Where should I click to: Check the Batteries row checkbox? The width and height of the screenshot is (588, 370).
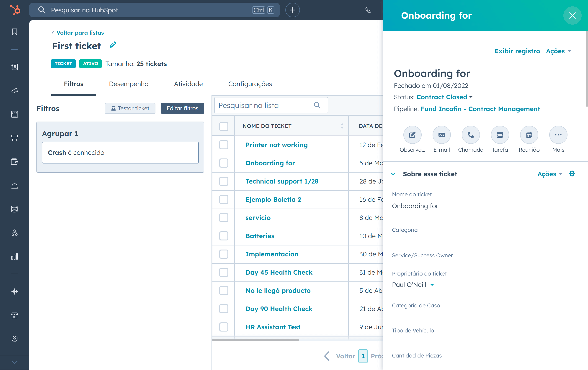[224, 236]
